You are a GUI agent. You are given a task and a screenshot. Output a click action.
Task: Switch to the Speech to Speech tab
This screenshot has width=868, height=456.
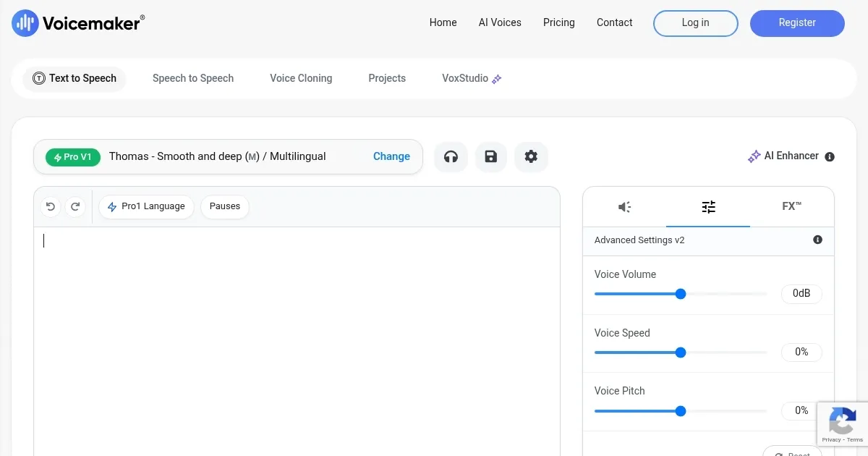(x=193, y=78)
